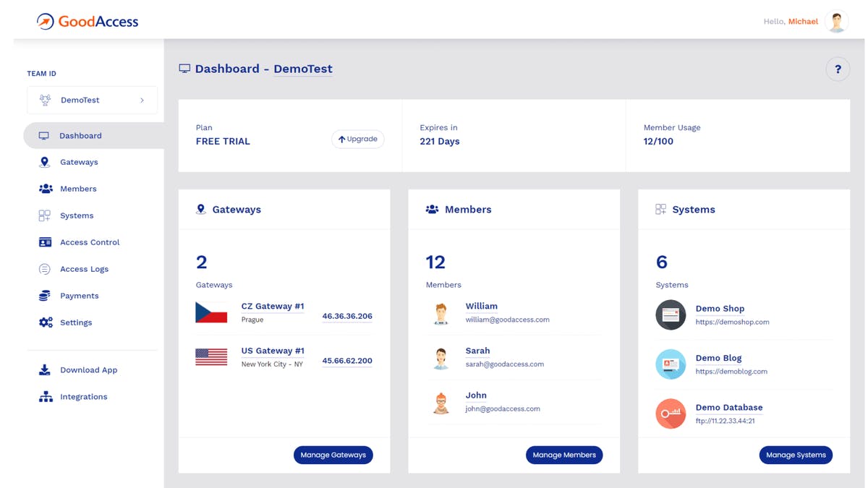This screenshot has height=488, width=868.
Task: Open Members from the sidebar
Action: click(78, 189)
